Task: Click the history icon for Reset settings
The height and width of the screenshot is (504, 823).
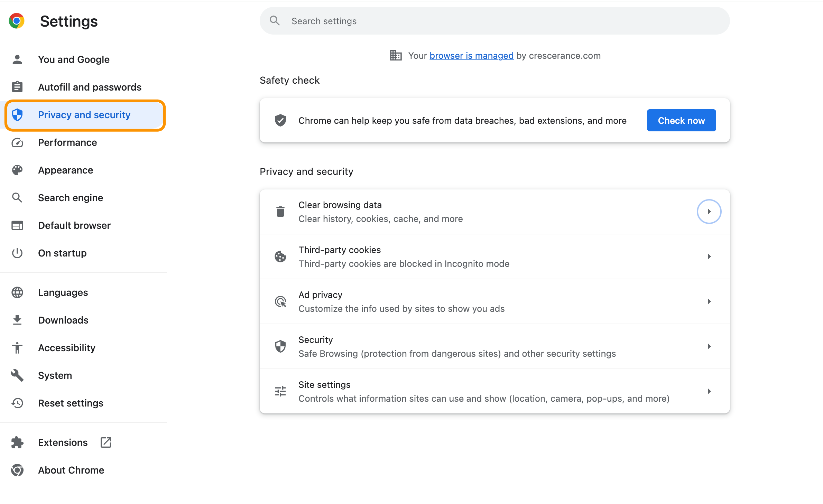Action: coord(17,403)
